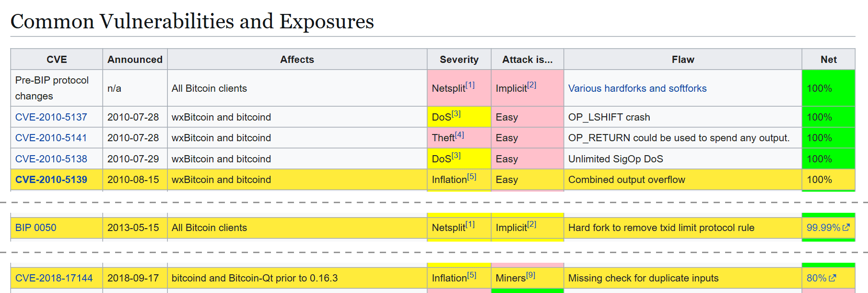Click the 'Attack is...' column header
This screenshot has height=293, width=868.
click(528, 60)
